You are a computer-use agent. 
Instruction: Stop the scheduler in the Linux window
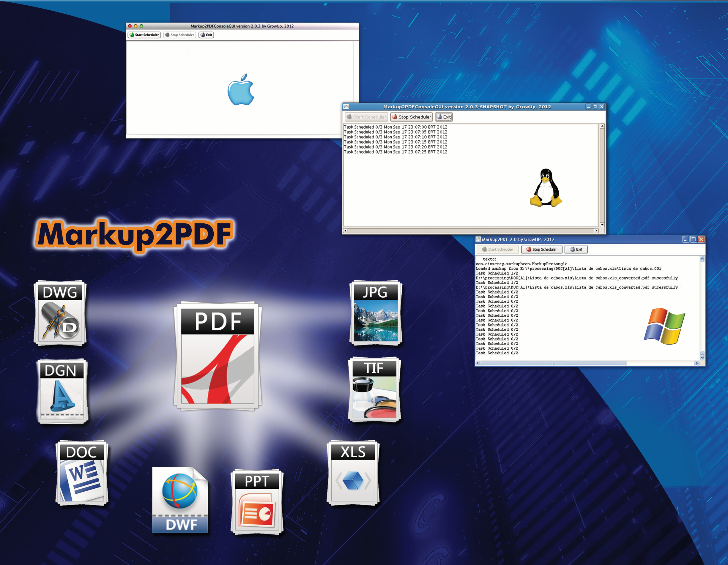coord(412,117)
